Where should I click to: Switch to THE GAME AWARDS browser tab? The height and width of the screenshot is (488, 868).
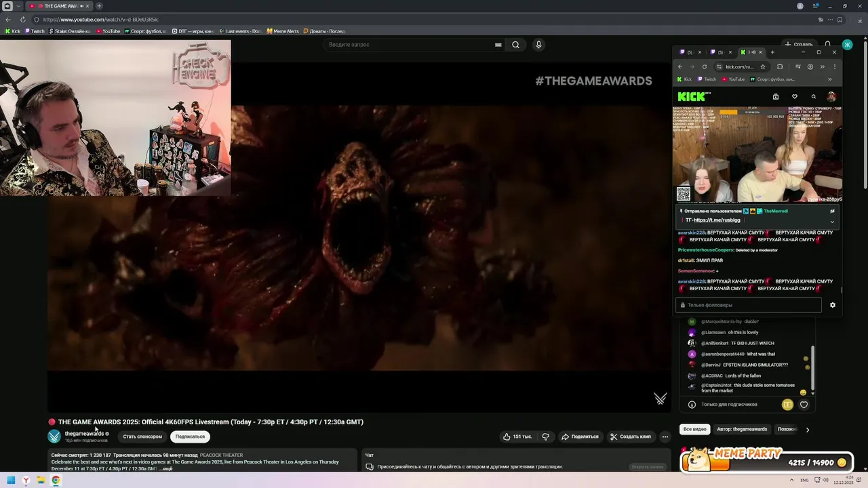coord(58,6)
